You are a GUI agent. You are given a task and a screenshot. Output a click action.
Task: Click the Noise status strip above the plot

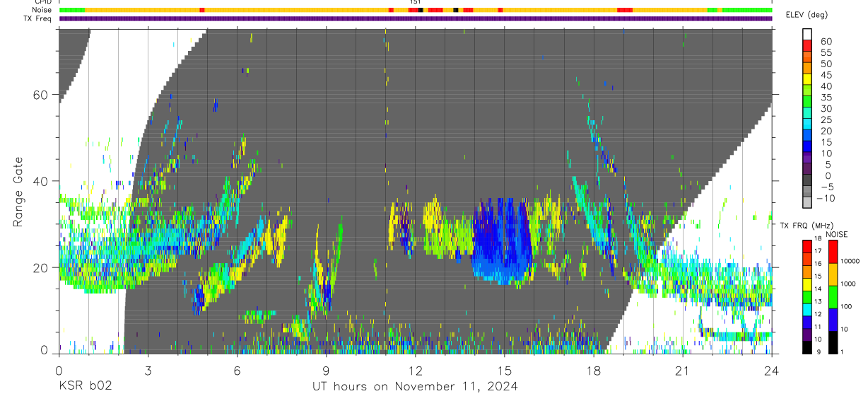click(416, 10)
